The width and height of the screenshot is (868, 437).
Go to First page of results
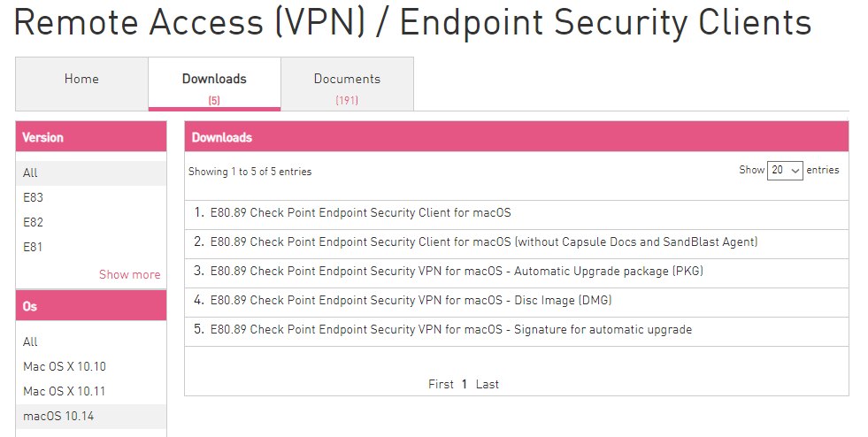[x=441, y=385]
